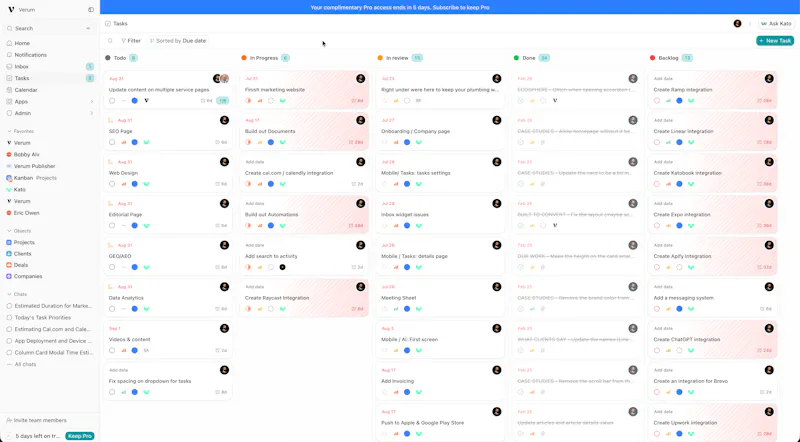Open the Deals object
This screenshot has height=442, width=800.
coord(20,265)
